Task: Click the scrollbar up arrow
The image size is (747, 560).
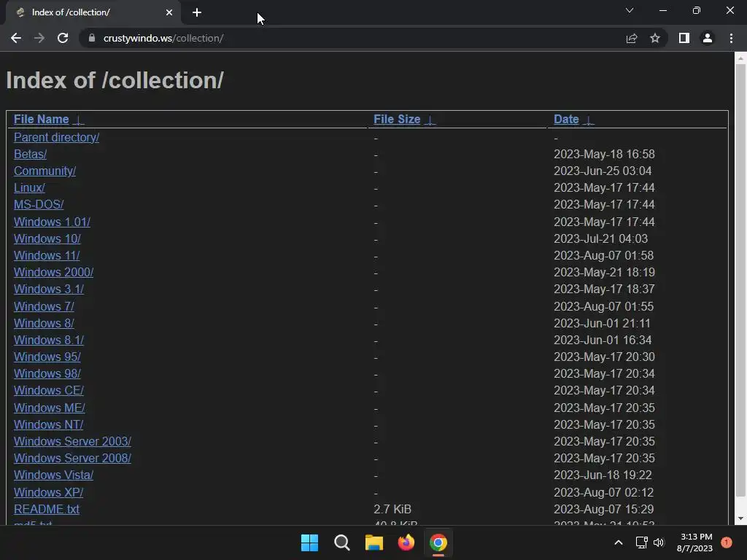Action: tap(740, 58)
